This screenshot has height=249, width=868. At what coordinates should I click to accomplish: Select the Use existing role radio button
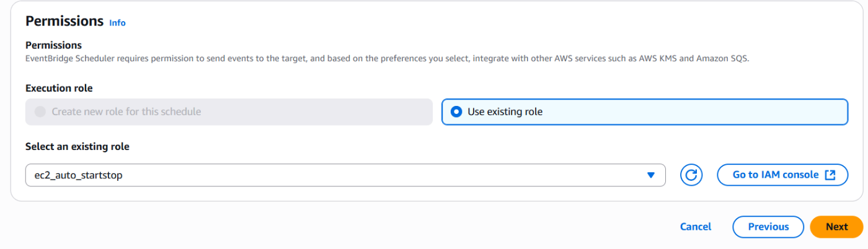[456, 112]
